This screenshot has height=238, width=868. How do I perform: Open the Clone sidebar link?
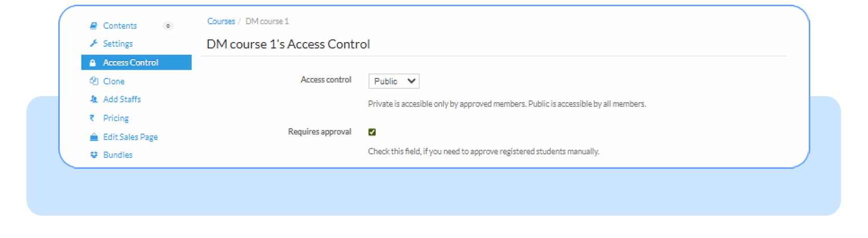click(x=114, y=81)
